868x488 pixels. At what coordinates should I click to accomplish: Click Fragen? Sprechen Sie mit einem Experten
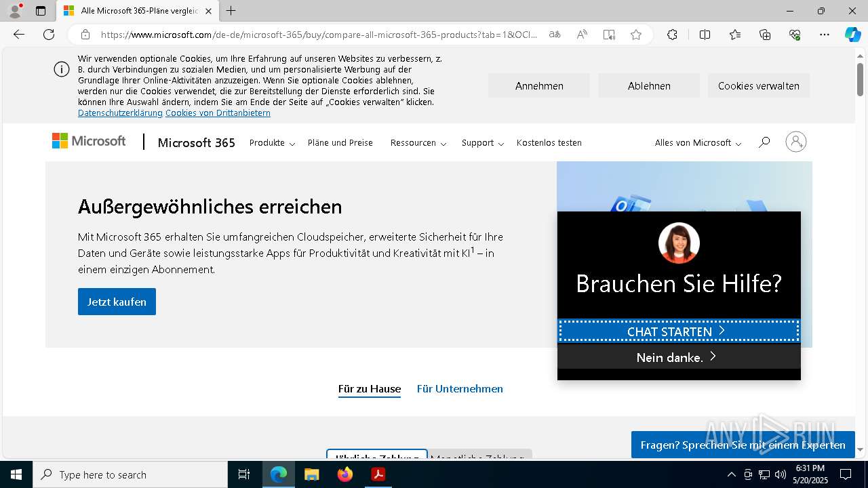click(x=743, y=445)
